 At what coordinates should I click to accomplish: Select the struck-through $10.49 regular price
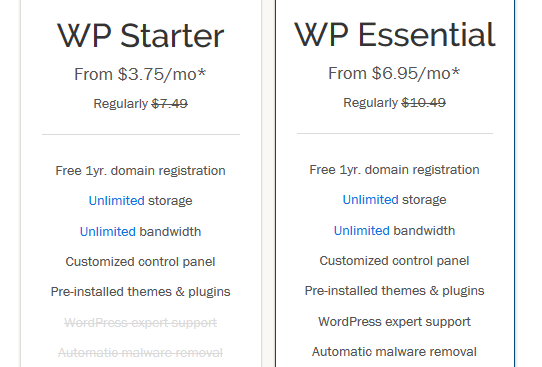424,102
